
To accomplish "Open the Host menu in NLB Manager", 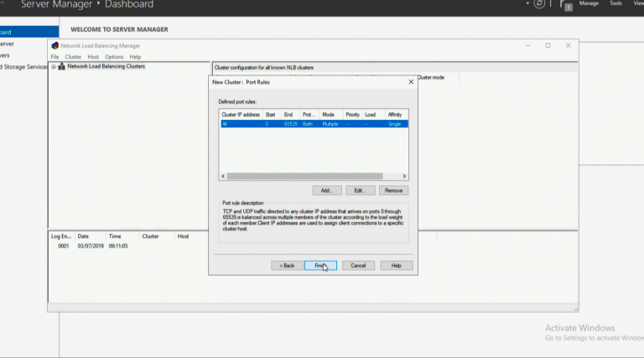I will (93, 57).
